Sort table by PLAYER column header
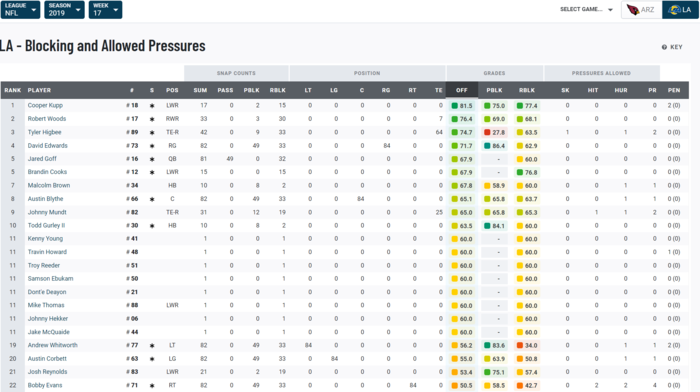This screenshot has width=700, height=392. [39, 90]
